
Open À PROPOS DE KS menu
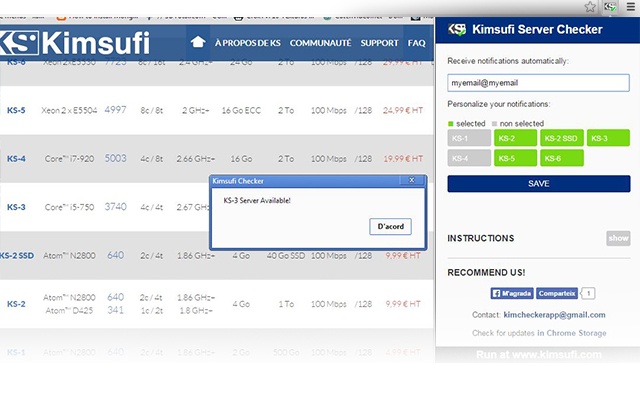click(x=248, y=43)
